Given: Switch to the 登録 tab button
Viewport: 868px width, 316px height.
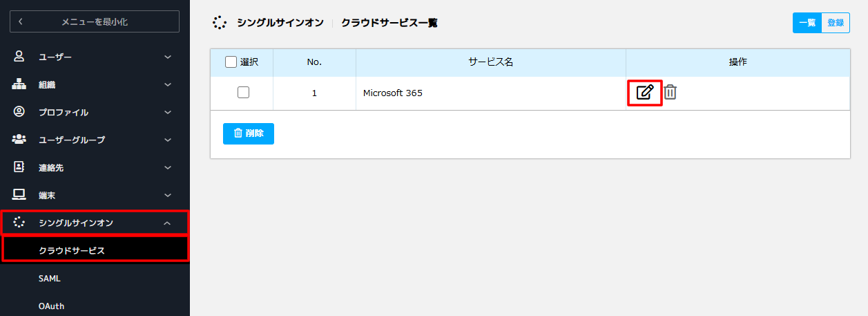Looking at the screenshot, I should click(836, 23).
